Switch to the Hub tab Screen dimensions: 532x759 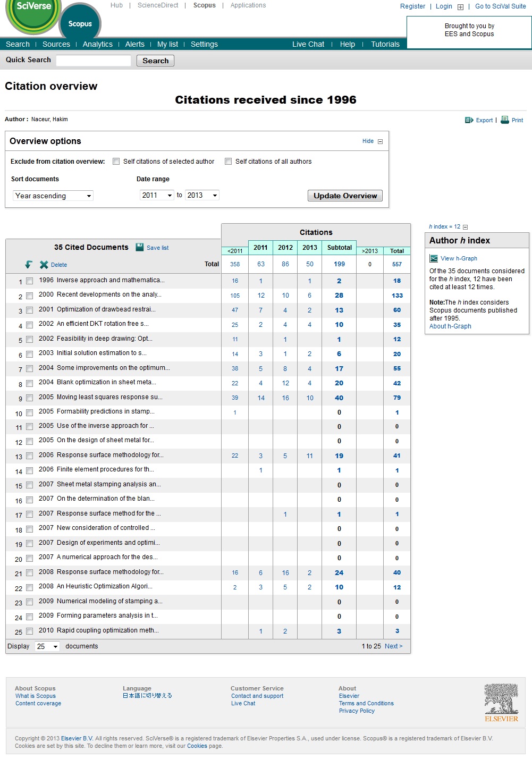116,5
